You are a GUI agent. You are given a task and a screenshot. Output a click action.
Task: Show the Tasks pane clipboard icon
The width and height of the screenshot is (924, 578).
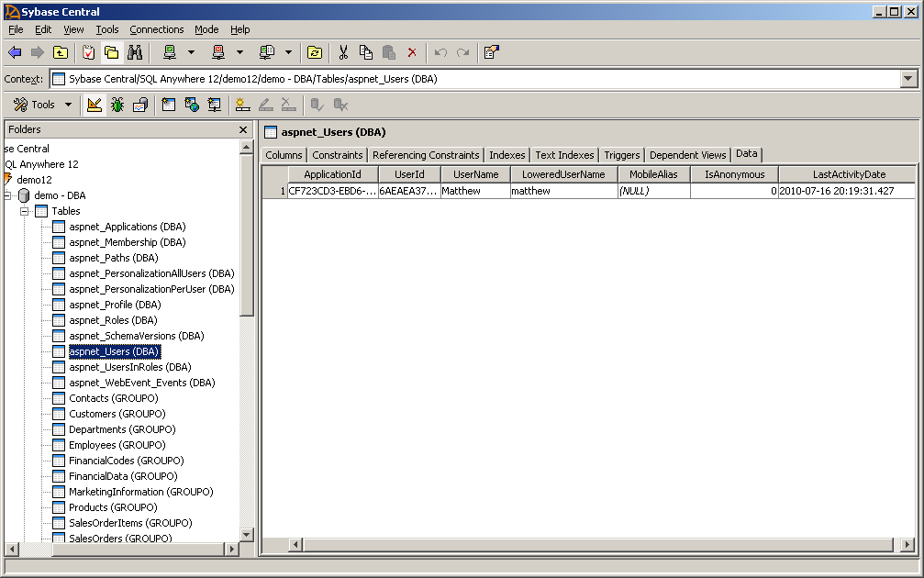(88, 52)
